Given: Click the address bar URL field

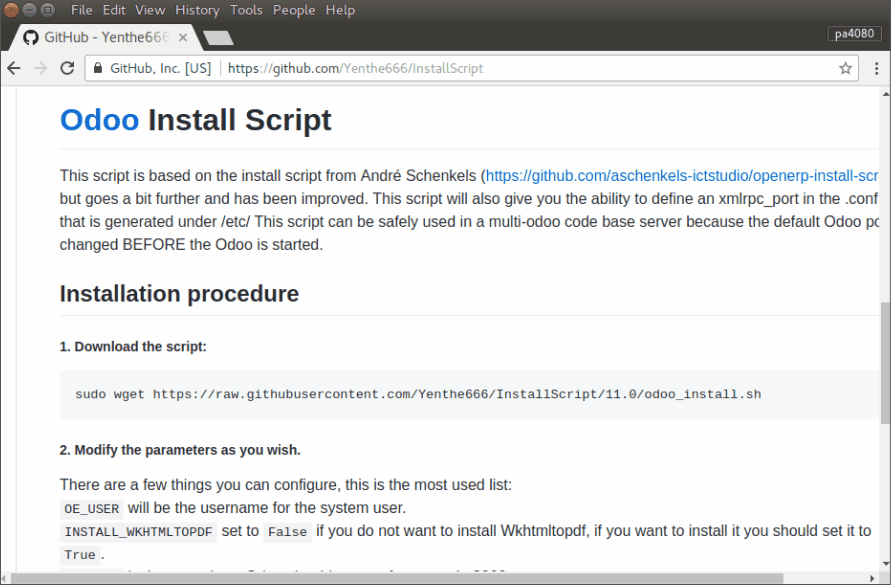Looking at the screenshot, I should click(x=500, y=69).
